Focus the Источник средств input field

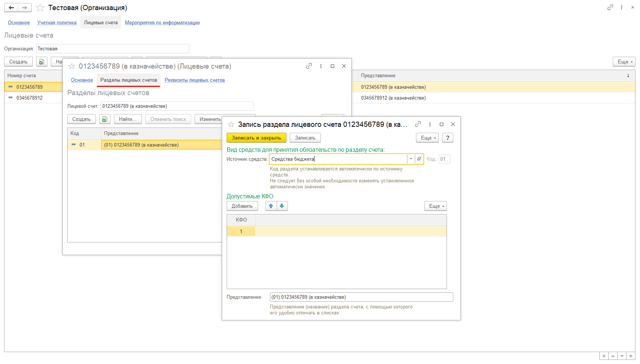pyautogui.click(x=338, y=159)
